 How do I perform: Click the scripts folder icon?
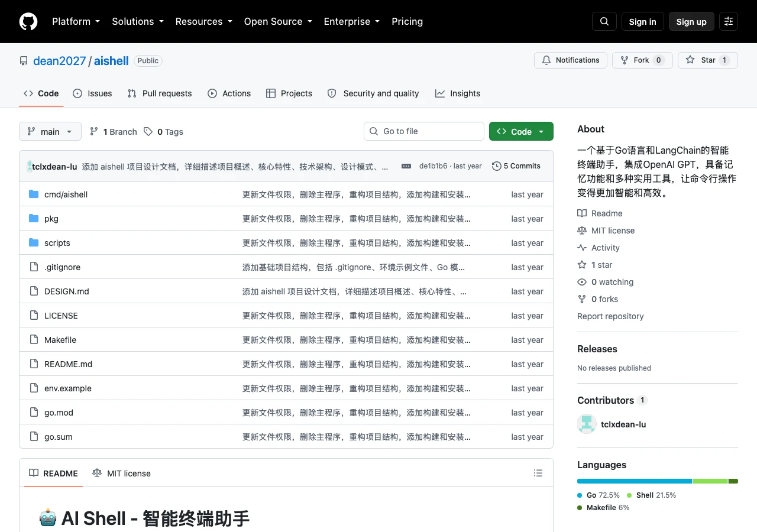point(34,243)
